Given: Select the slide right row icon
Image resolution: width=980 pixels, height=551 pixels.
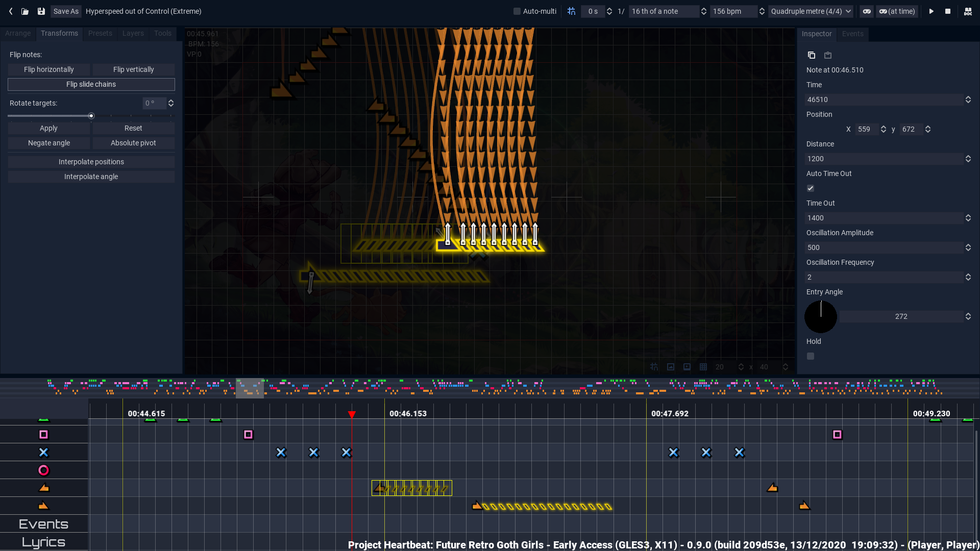Looking at the screenshot, I should tap(44, 506).
